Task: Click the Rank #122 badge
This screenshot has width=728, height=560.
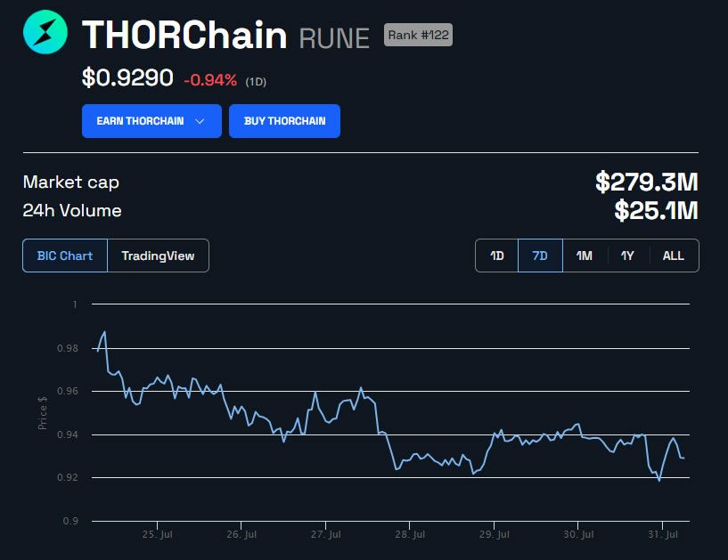Action: click(x=418, y=35)
